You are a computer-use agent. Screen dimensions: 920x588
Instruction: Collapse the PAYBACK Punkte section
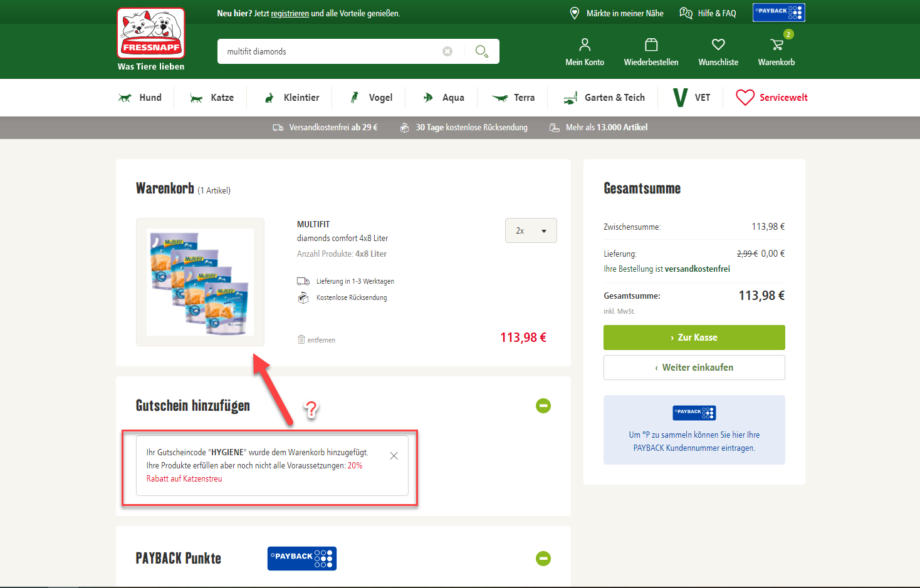[x=543, y=559]
